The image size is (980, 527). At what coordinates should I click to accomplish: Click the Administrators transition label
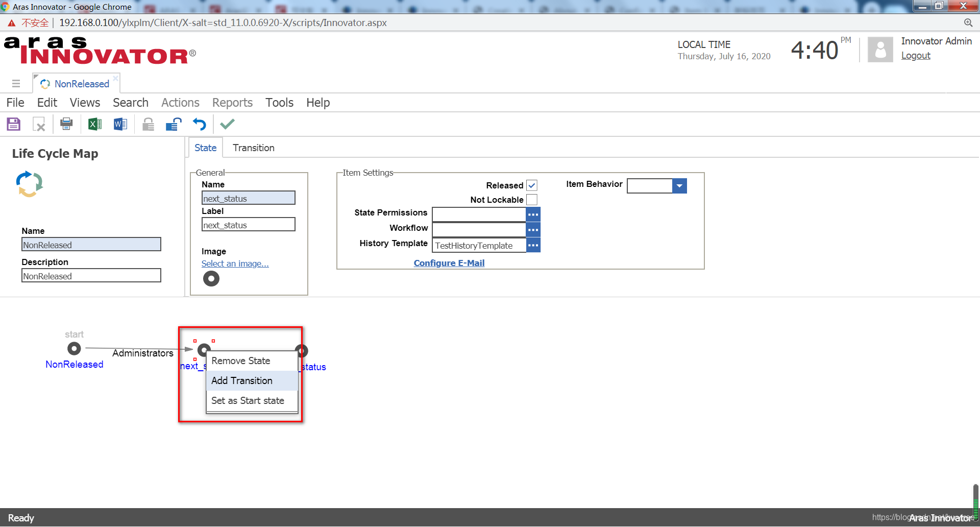click(x=143, y=353)
